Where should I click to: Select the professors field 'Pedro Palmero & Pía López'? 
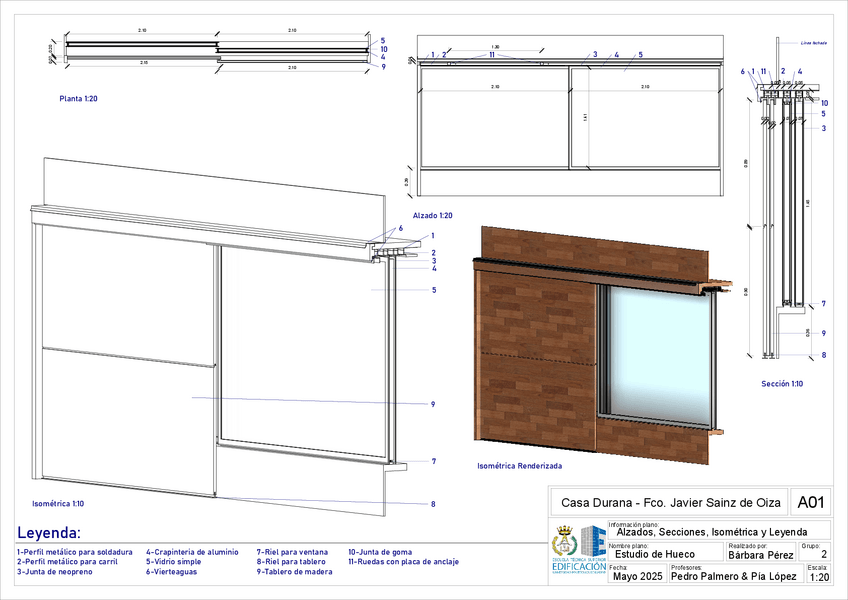pyautogui.click(x=734, y=576)
